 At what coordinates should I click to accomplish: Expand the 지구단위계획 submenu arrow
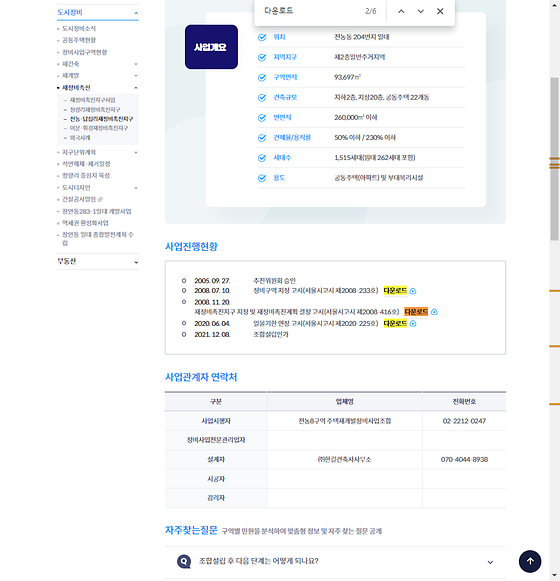[x=136, y=152]
